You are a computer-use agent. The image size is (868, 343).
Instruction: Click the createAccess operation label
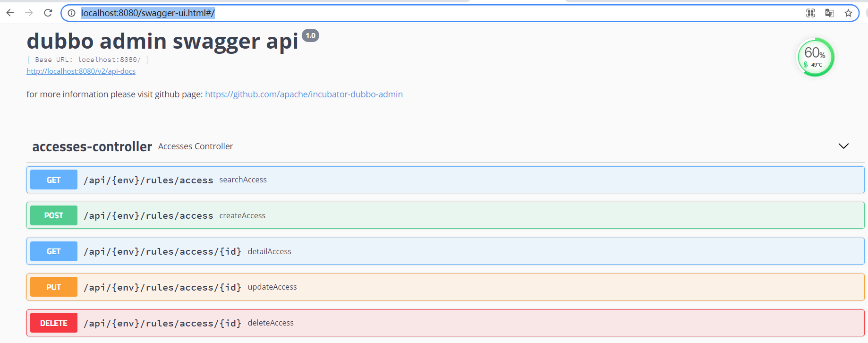[x=242, y=215]
